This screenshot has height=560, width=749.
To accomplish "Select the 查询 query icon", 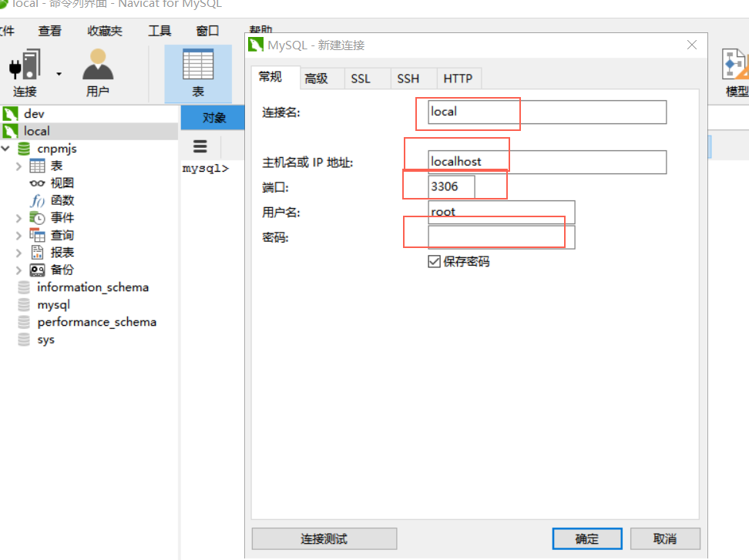I will pyautogui.click(x=37, y=235).
